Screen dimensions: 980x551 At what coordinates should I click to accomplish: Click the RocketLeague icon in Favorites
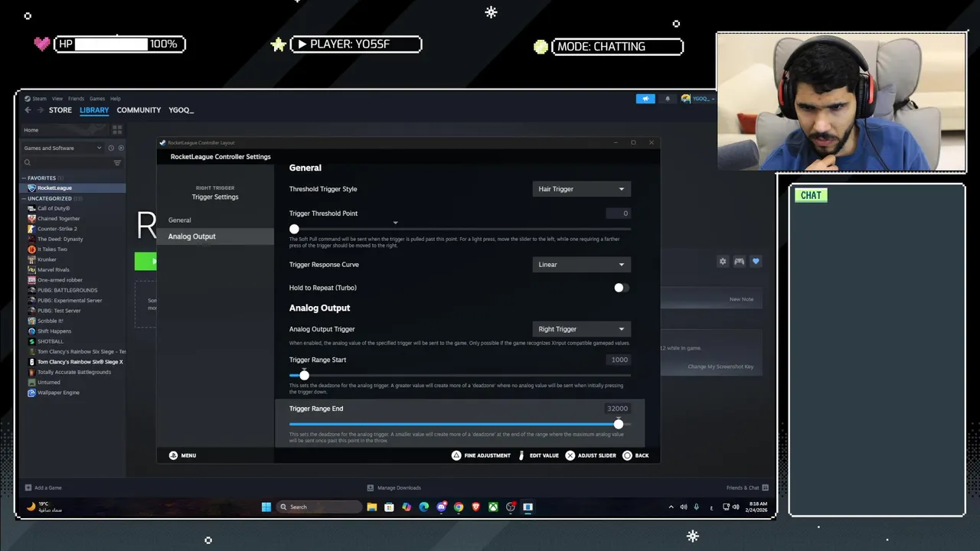click(31, 187)
